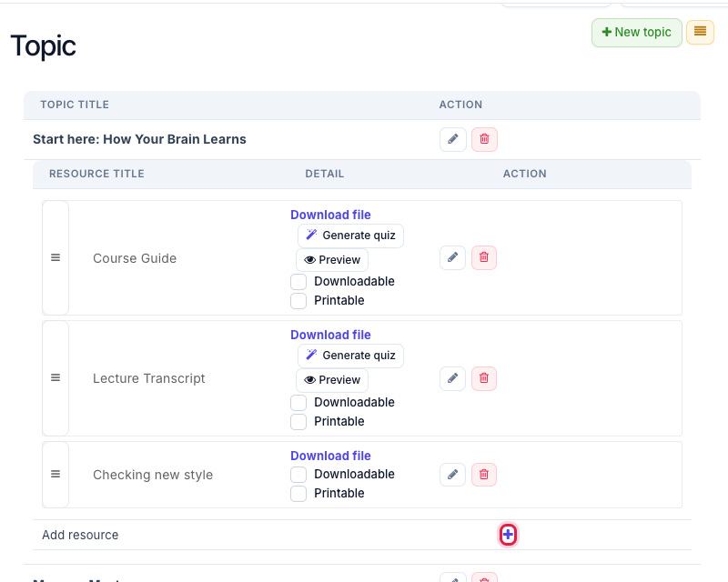Click the 'TOPIC TITLE' column header
The height and width of the screenshot is (582, 728).
pos(75,105)
